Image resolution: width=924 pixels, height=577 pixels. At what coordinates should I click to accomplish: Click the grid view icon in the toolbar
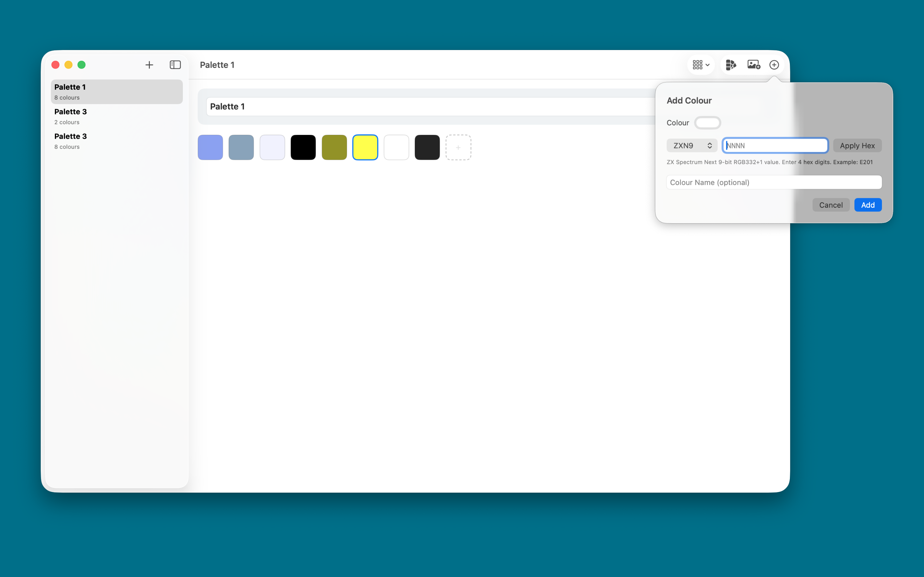[x=697, y=64]
